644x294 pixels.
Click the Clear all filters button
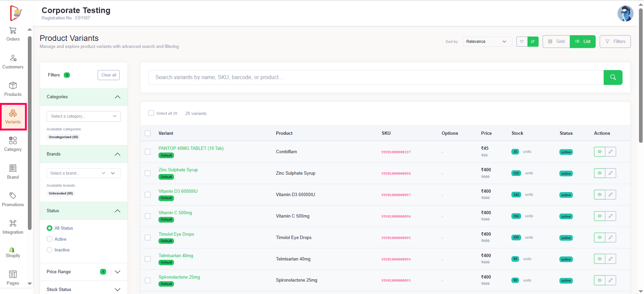coord(108,75)
